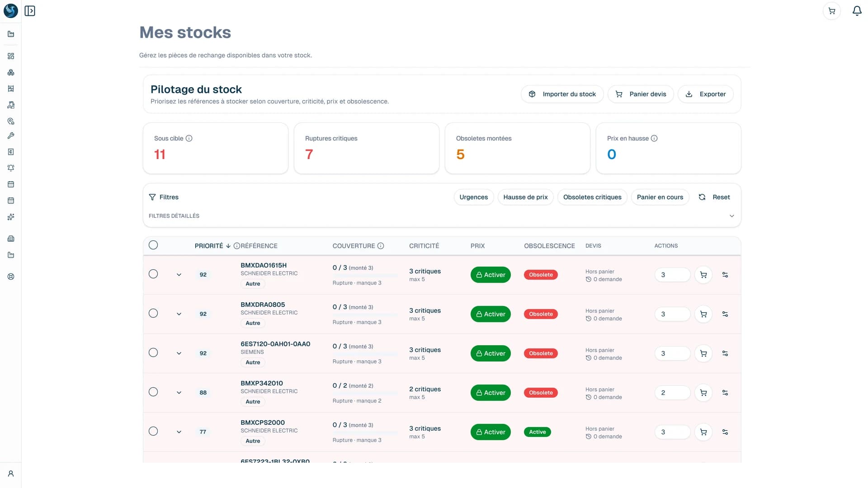This screenshot has width=868, height=488.
Task: Click info icon next to Prix en hausse
Action: point(654,138)
